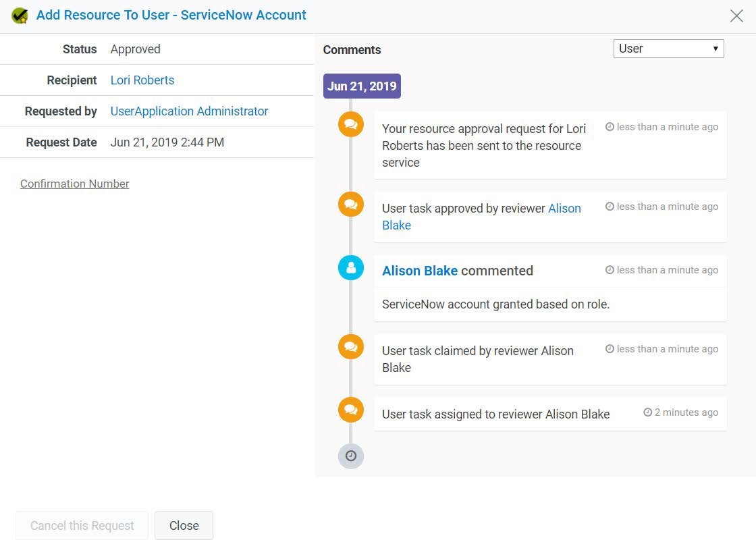756x540 pixels.
Task: Click the grey clock icon ending the timeline
Action: [351, 456]
